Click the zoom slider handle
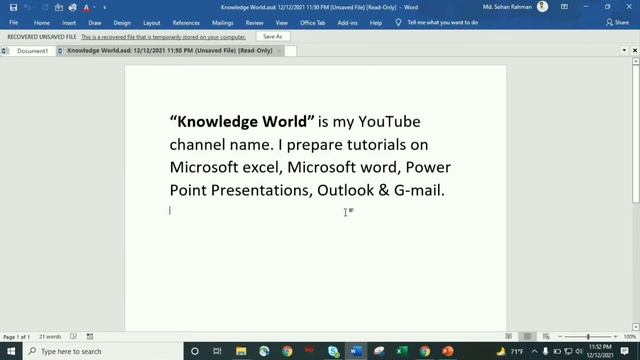The image size is (640, 360). tap(588, 337)
